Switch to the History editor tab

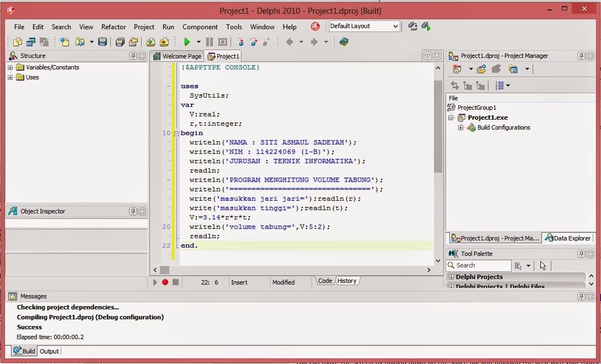point(347,281)
